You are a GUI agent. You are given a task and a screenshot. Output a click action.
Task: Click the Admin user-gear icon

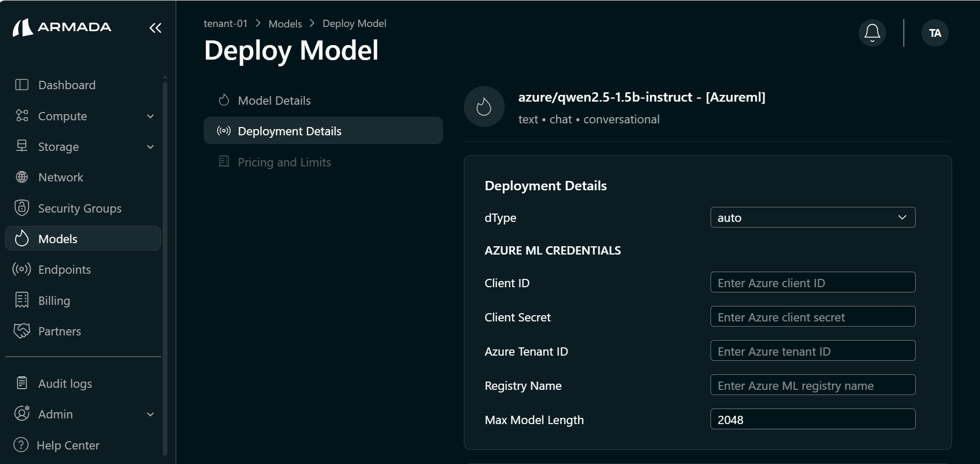pos(22,414)
